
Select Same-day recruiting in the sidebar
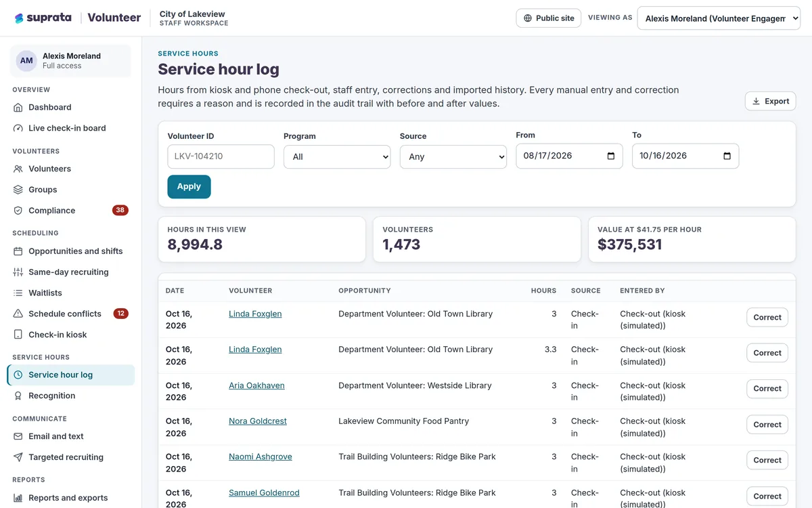click(71, 272)
